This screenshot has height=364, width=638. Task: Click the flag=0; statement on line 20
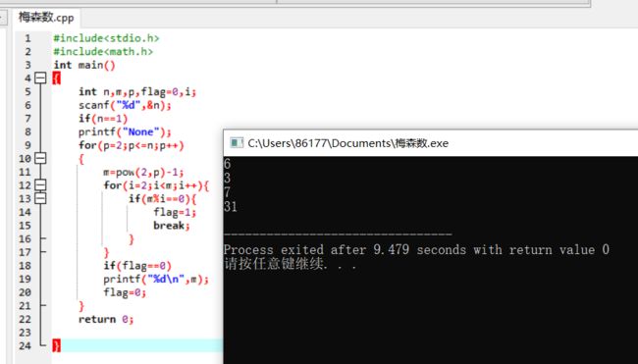point(125,292)
